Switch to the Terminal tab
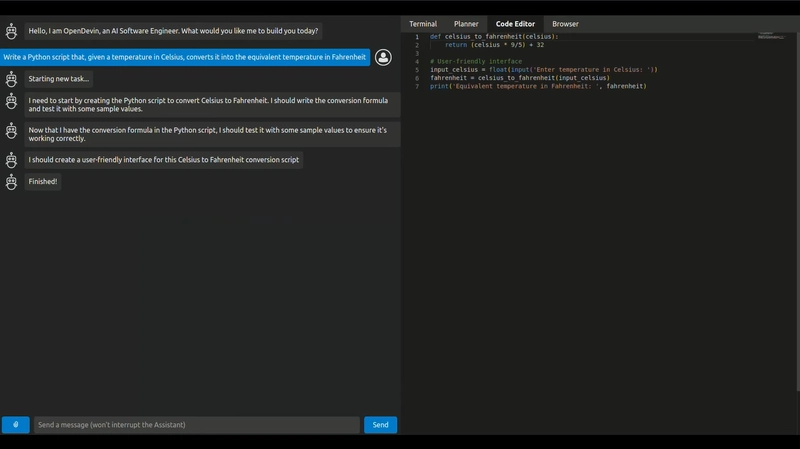800x449 pixels. pos(423,24)
